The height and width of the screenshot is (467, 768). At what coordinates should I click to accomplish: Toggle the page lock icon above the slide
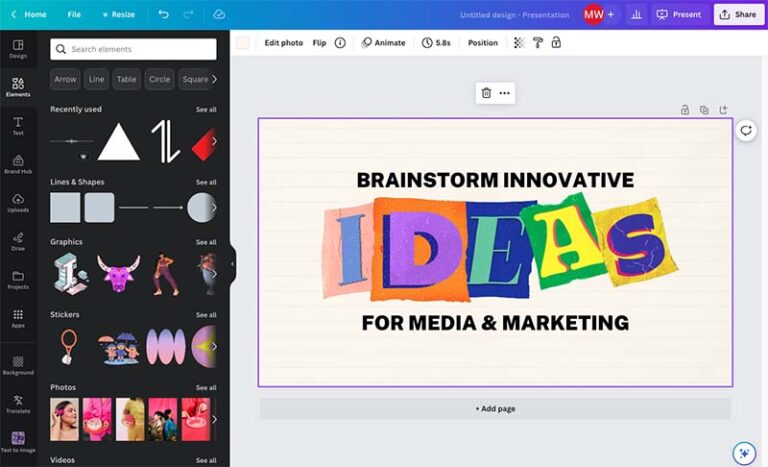pos(685,110)
